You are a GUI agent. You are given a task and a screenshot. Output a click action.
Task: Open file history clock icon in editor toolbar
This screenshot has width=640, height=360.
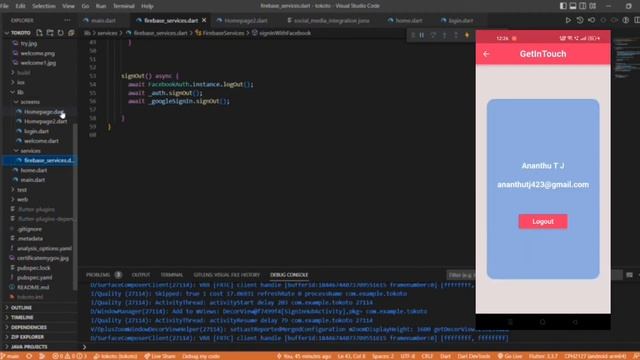pos(580,20)
